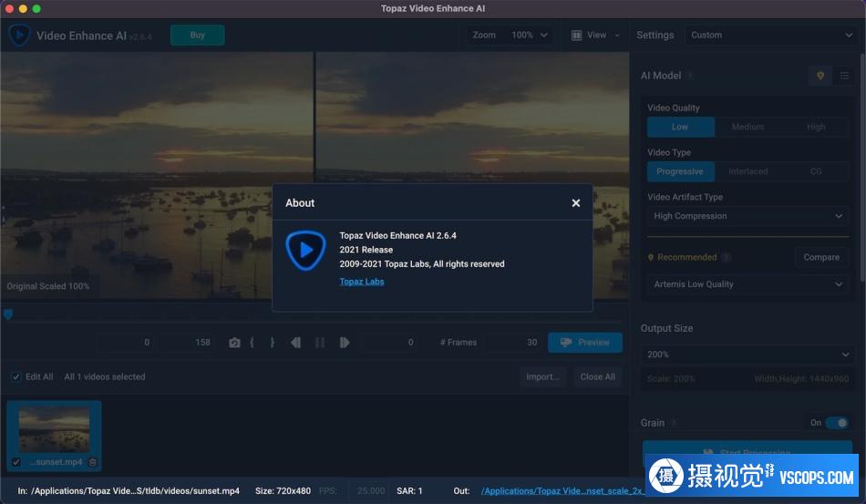Click the Compare button

point(821,257)
